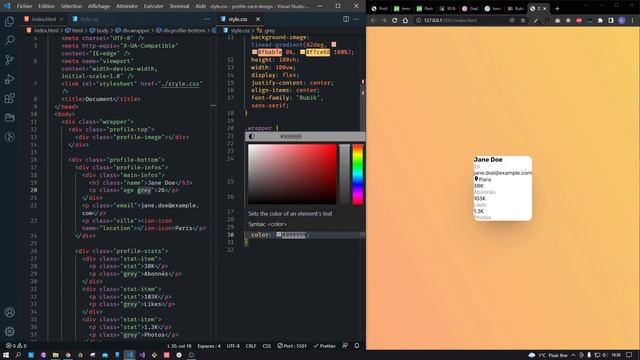Switch to the style.css tab in left group
The width and height of the screenshot is (640, 360).
[x=89, y=19]
